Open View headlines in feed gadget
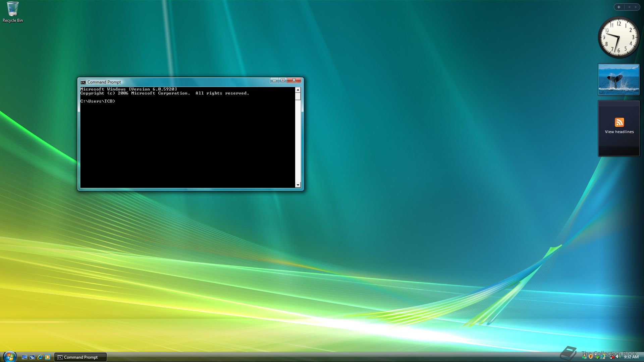The image size is (644, 362). pyautogui.click(x=619, y=132)
